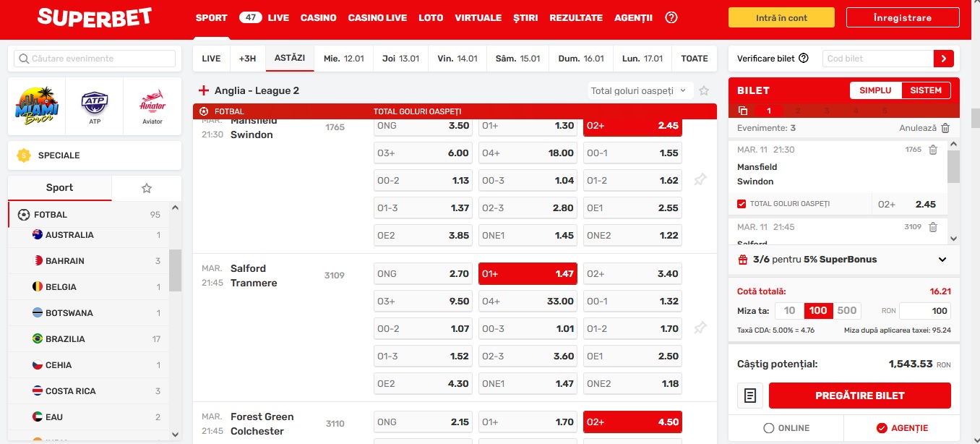Select the Joi 13.01 date tab
Viewport: 980px width, 444px height.
(x=401, y=59)
